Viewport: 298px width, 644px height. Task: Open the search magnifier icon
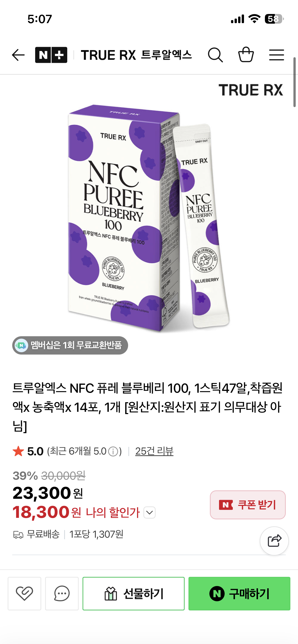coord(215,55)
